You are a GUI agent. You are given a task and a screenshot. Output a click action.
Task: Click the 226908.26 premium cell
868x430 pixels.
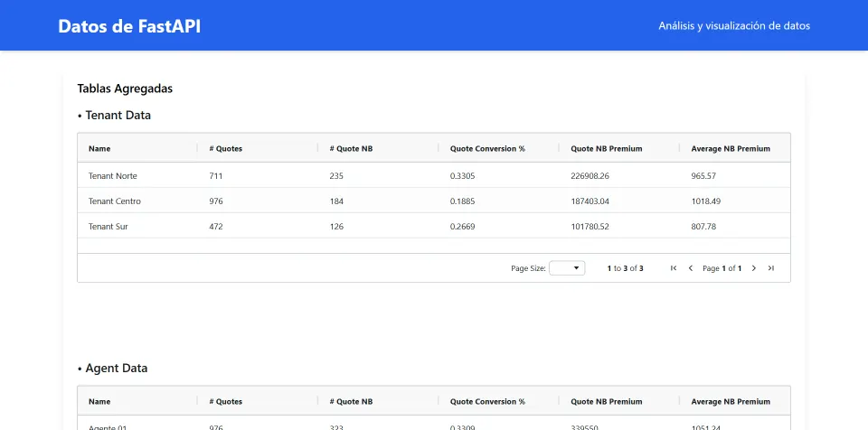[x=590, y=176]
